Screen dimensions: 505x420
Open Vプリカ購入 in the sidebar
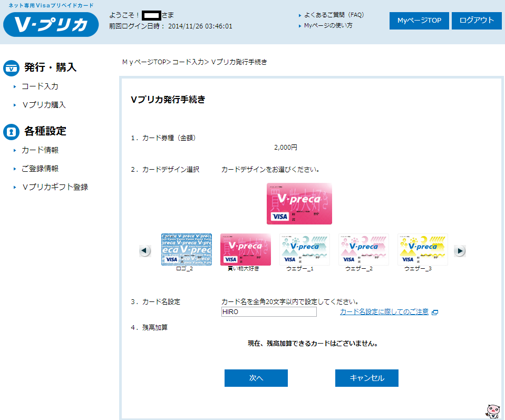click(44, 105)
